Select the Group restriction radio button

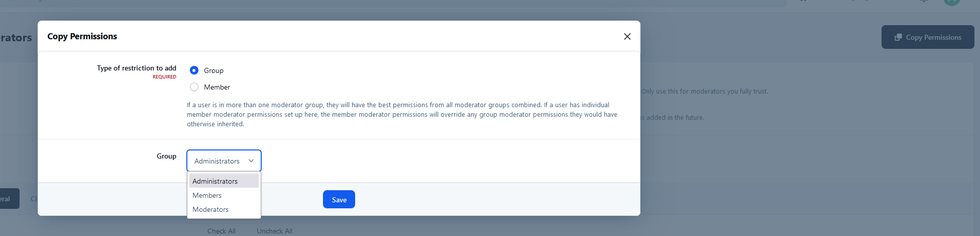194,70
